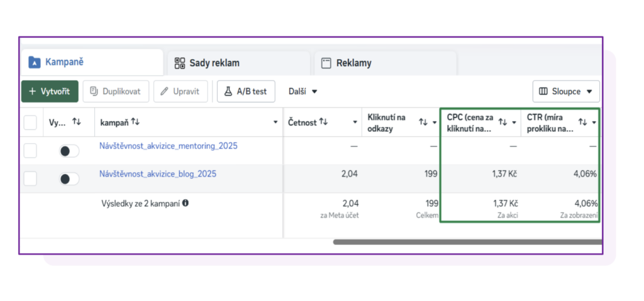This screenshot has width=644, height=301.
Task: Tick checkbox for Návštěvnost_akvizice_blog_2025 row
Action: [30, 178]
